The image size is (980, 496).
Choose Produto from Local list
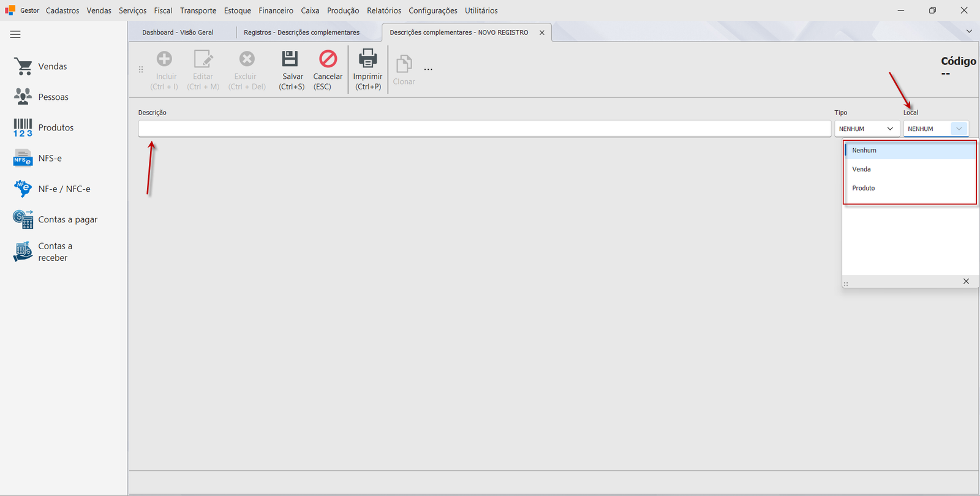click(x=910, y=188)
